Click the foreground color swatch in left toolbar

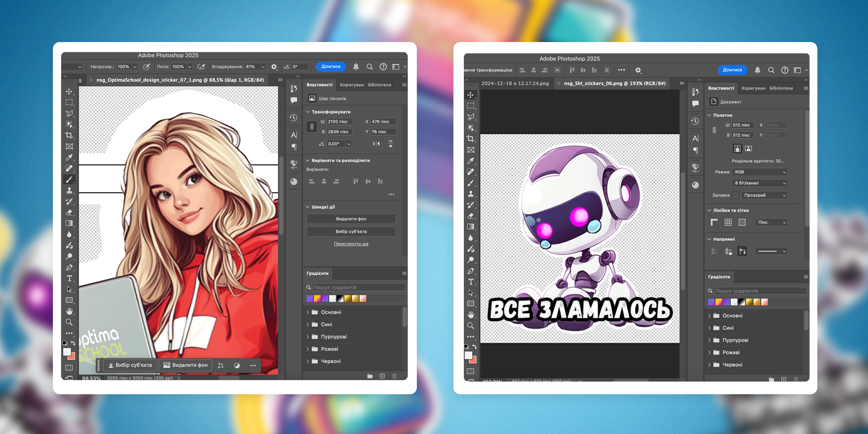(67, 352)
